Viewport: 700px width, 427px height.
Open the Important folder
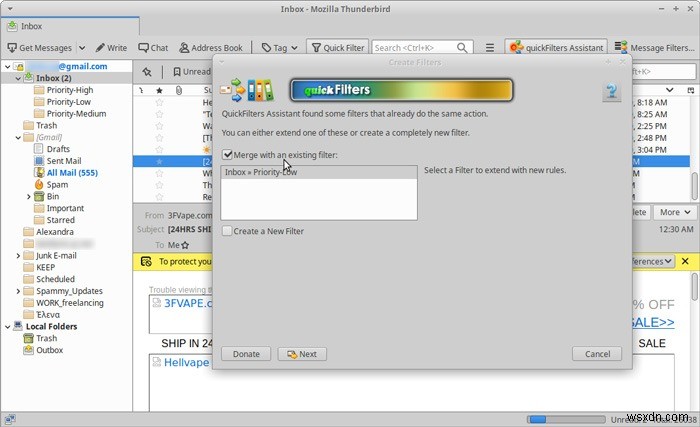coord(65,208)
